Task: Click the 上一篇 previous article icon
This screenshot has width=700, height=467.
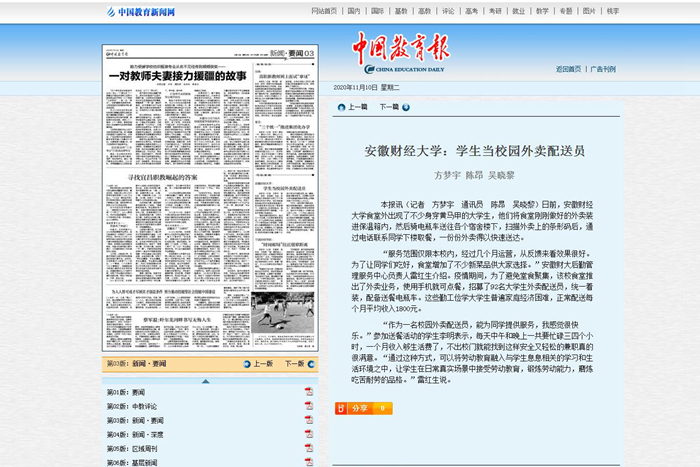Action: pos(340,107)
